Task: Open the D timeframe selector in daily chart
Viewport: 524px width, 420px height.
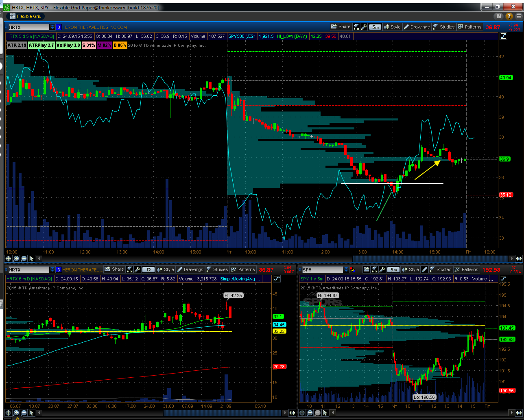Action: coord(149,270)
